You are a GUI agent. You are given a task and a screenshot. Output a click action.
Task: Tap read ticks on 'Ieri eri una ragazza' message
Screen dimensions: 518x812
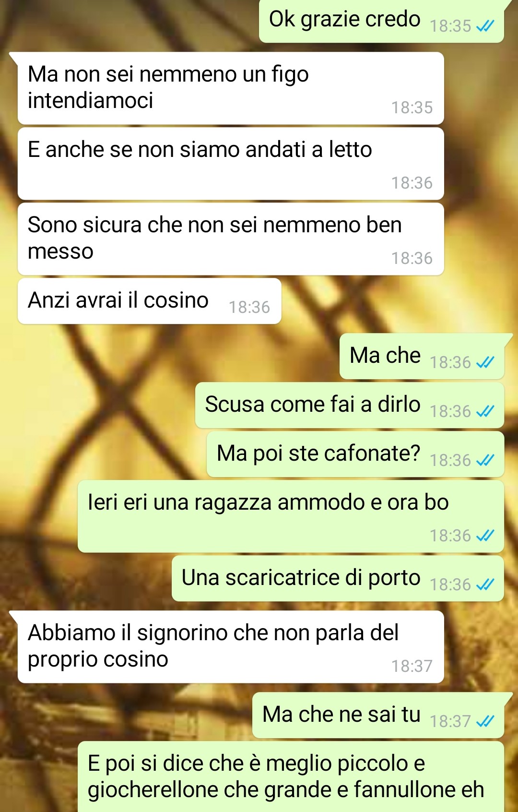[485, 536]
